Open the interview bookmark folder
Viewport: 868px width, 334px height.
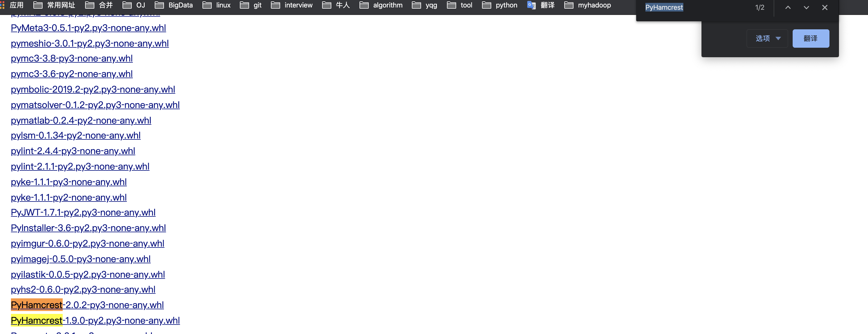point(292,5)
